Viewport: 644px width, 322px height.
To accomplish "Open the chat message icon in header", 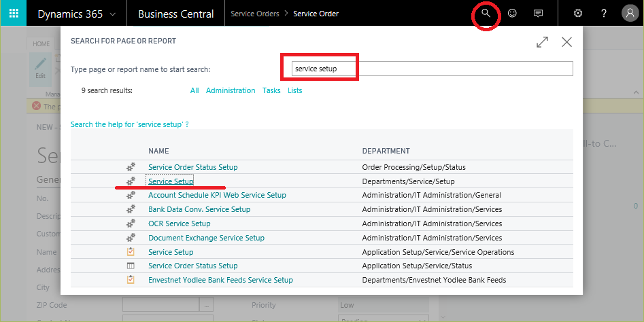I will (538, 13).
